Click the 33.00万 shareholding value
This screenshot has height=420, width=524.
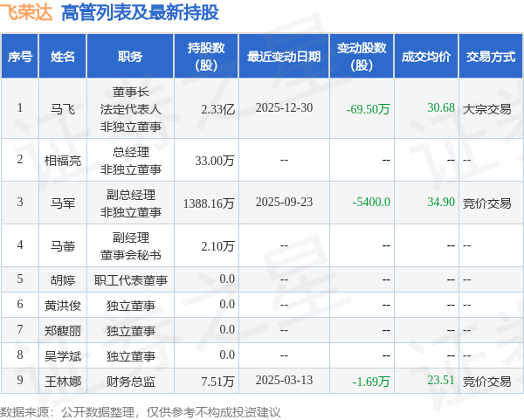[x=215, y=161]
